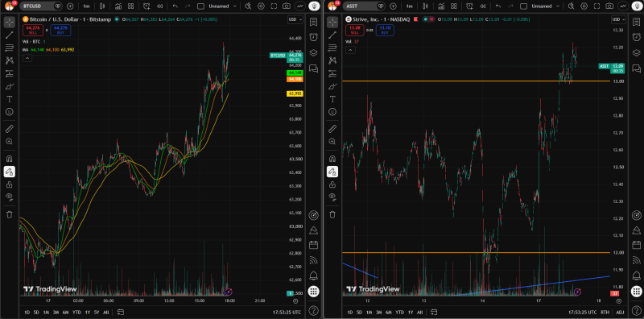Select the Text tool in left chart toolbar
The width and height of the screenshot is (644, 319).
point(10,99)
